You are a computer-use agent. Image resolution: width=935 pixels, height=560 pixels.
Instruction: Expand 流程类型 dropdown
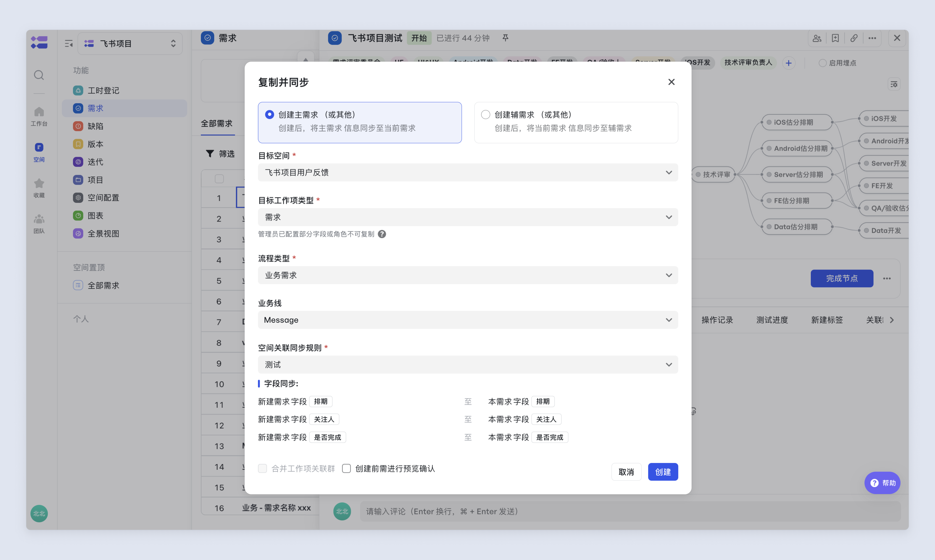tap(468, 275)
